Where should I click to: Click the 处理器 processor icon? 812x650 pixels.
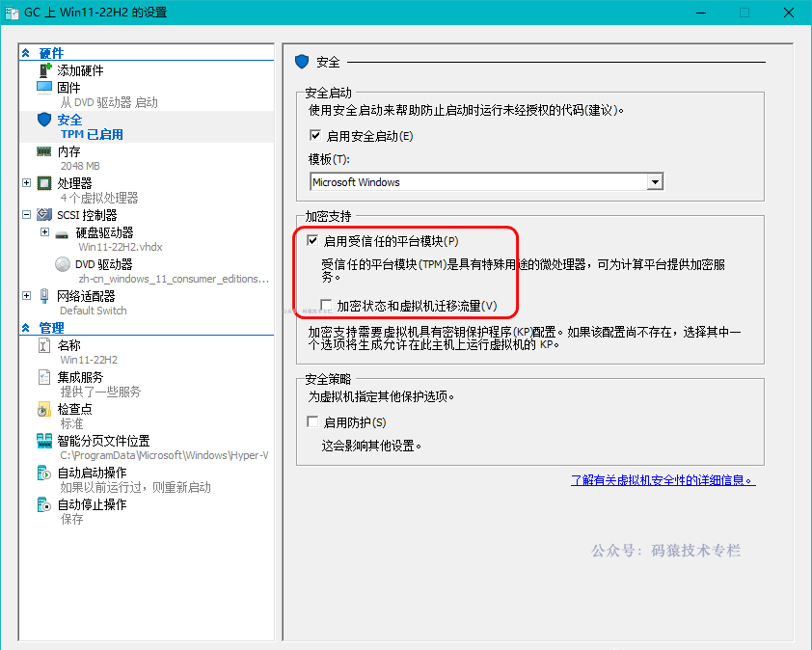coord(44,183)
